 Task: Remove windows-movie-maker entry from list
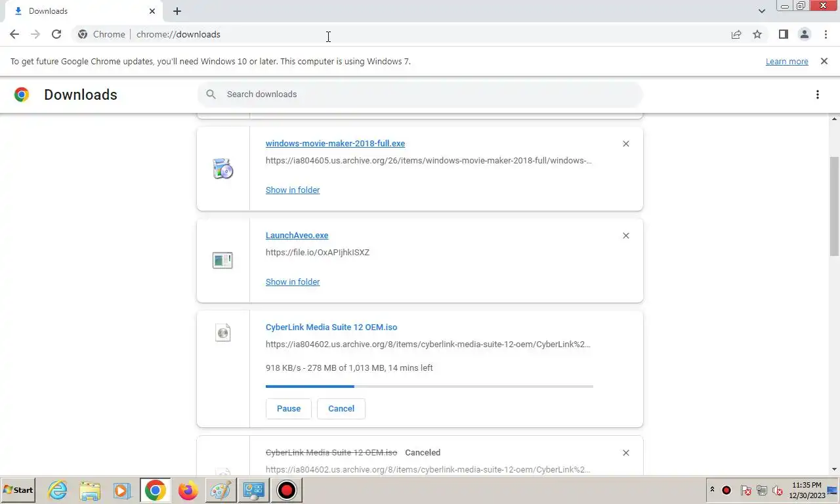click(x=625, y=144)
